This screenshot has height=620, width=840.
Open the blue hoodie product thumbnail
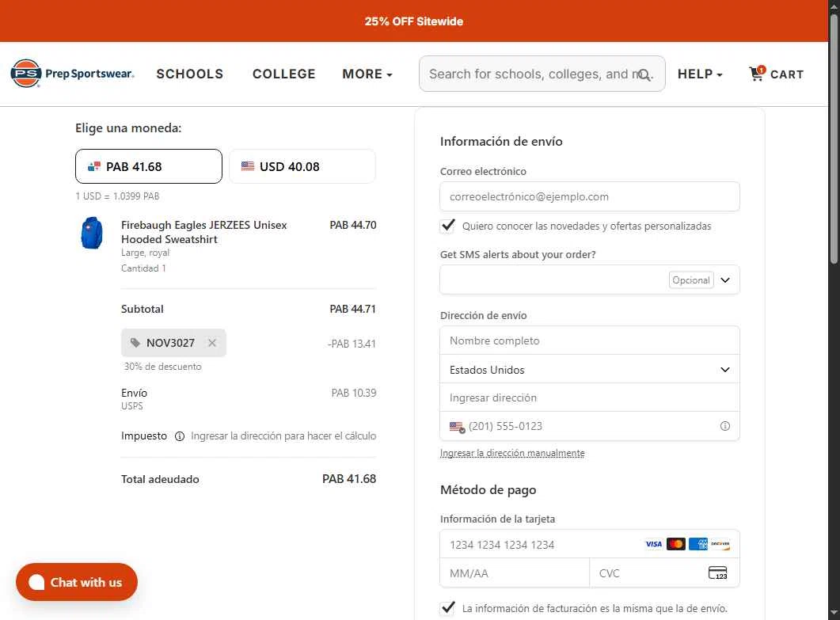92,233
